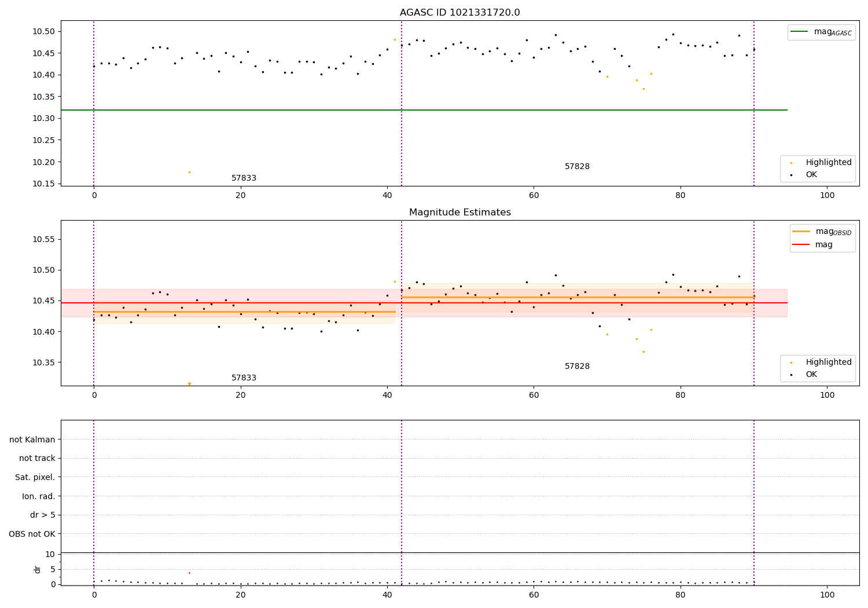Click y-tick '10.25' in the top panel
Viewport: 868px width, 608px height.
pos(43,140)
